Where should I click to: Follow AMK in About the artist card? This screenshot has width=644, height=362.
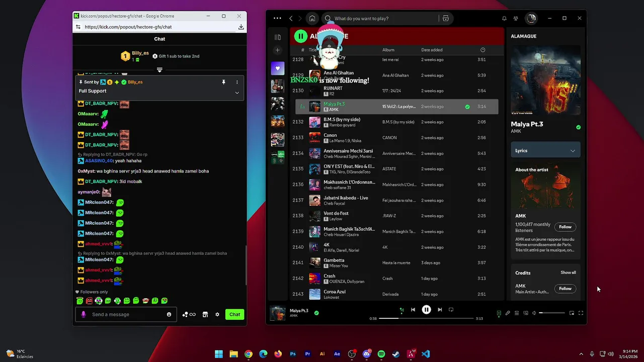pyautogui.click(x=565, y=227)
